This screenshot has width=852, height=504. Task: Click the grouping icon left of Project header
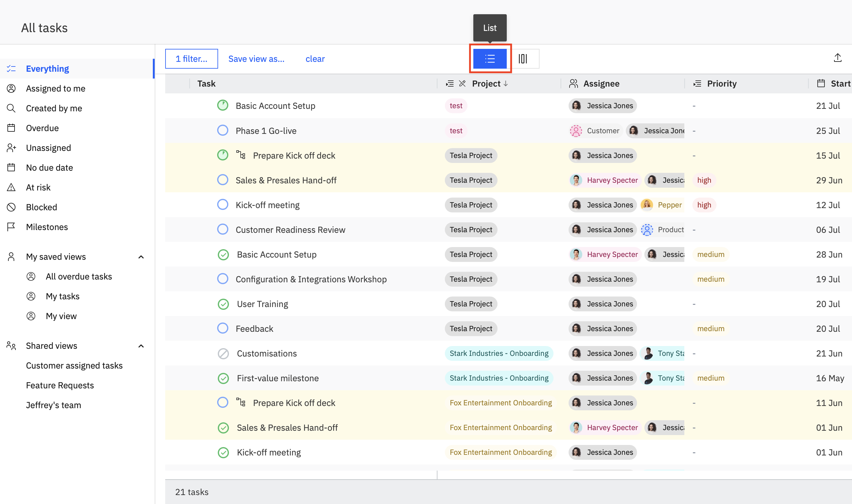pos(450,83)
